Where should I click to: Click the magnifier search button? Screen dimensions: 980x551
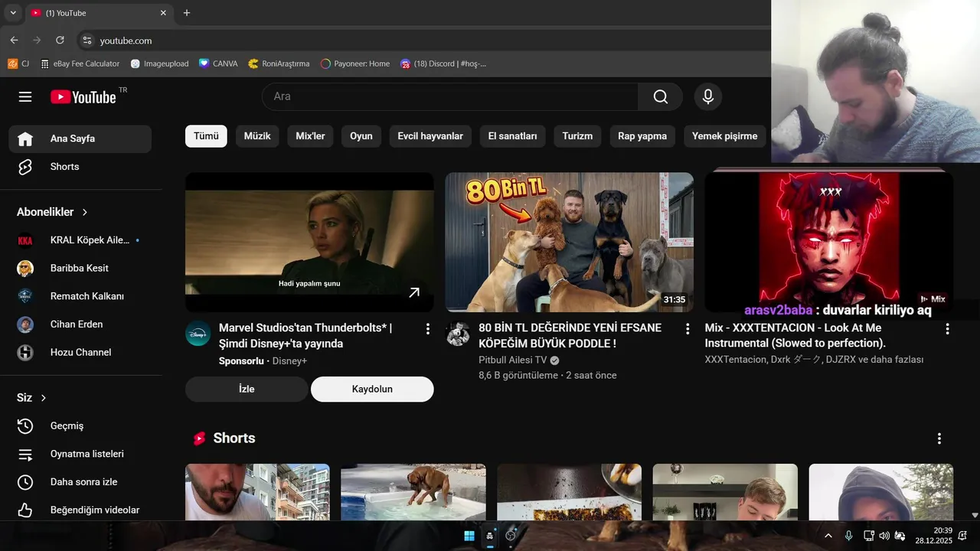click(x=660, y=96)
